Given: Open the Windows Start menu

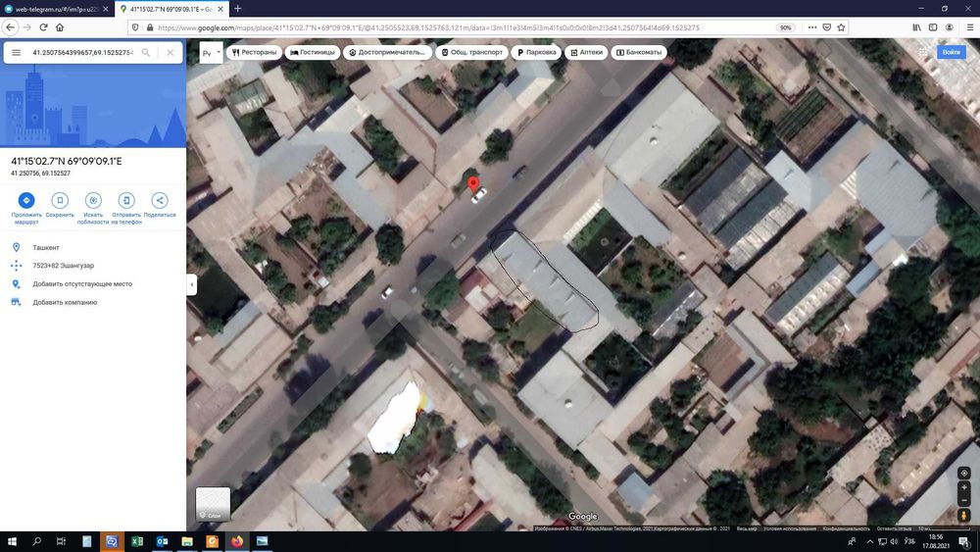Looking at the screenshot, I should click(x=12, y=541).
